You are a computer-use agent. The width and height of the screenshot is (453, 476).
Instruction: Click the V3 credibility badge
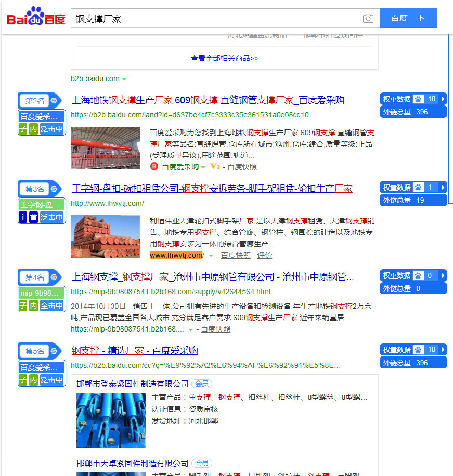(x=215, y=166)
